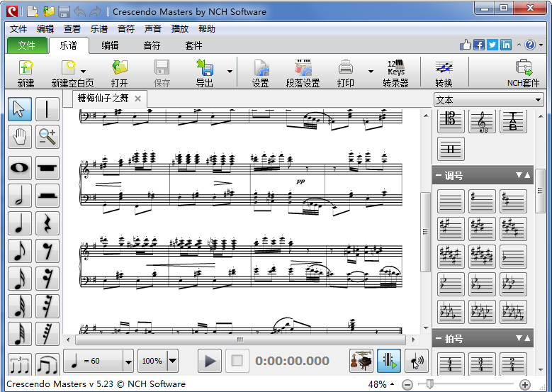This screenshot has height=392, width=552.
Task: Choose the alto C clef
Action: pos(451,121)
